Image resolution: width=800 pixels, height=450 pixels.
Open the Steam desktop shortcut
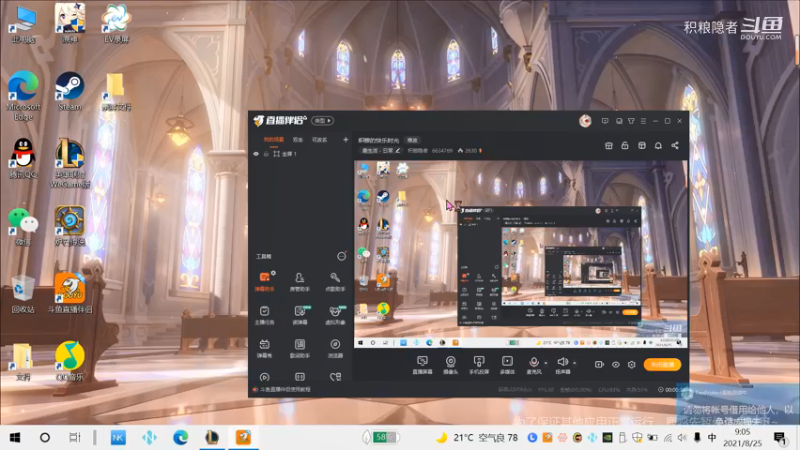(x=70, y=91)
